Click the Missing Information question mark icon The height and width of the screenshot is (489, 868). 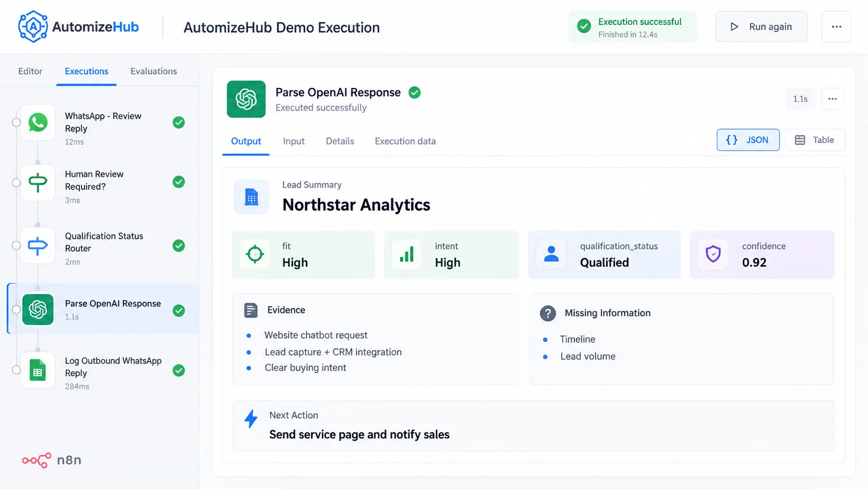click(548, 313)
